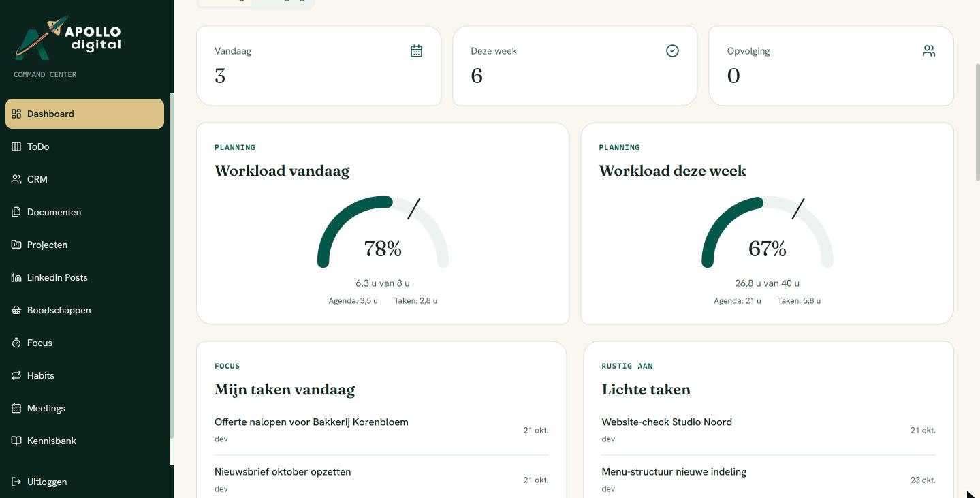Click the Uitloggen exit icon
This screenshot has width=980, height=498.
[16, 482]
